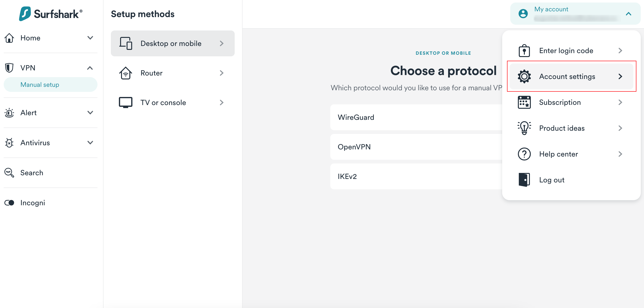Expand the Alert section chevron
This screenshot has height=308, width=644.
90,113
